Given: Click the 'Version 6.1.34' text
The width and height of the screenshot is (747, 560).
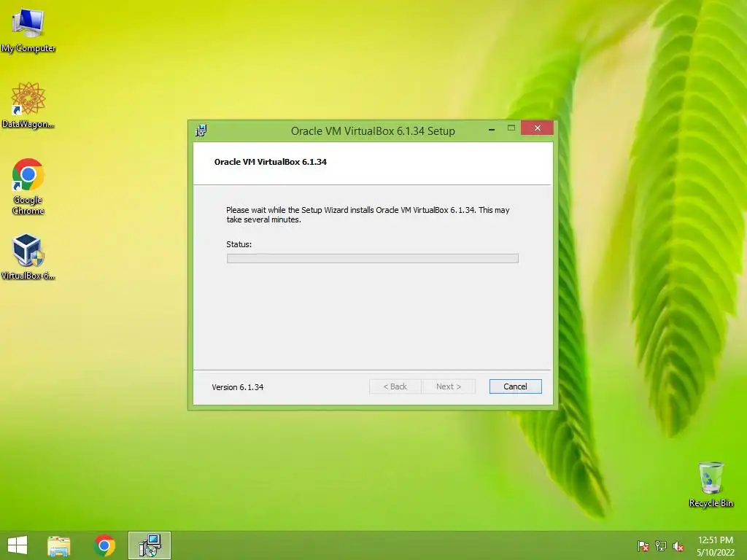Looking at the screenshot, I should coord(238,387).
